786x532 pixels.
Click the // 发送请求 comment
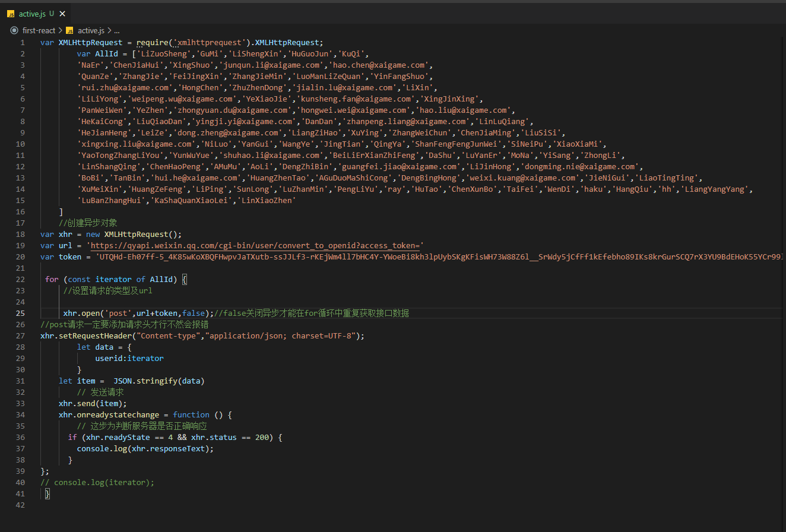click(100, 392)
